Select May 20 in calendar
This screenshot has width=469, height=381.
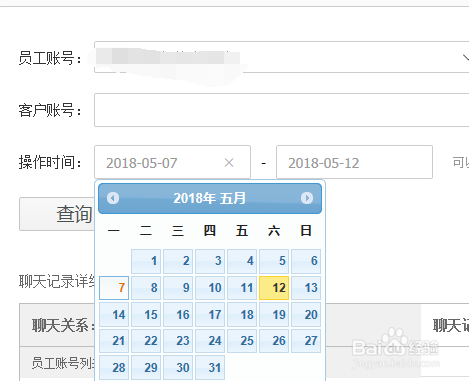pyautogui.click(x=306, y=314)
